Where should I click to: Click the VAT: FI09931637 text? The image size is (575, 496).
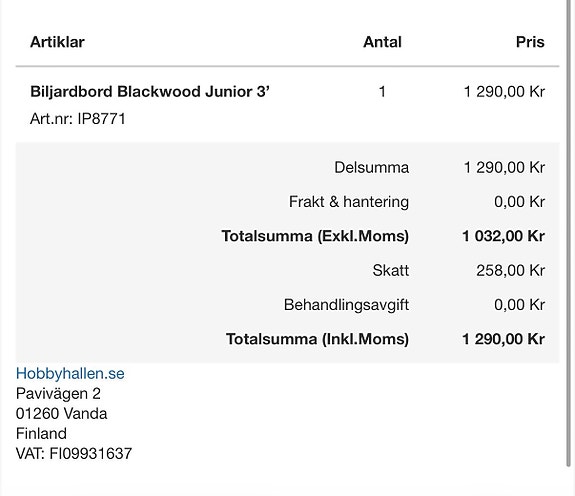[x=74, y=453]
